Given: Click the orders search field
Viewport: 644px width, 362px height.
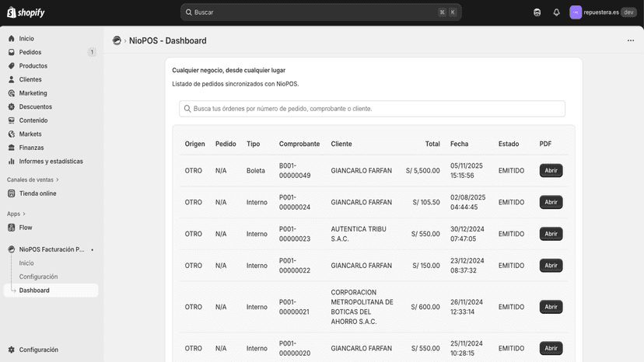Looking at the screenshot, I should click(x=372, y=108).
